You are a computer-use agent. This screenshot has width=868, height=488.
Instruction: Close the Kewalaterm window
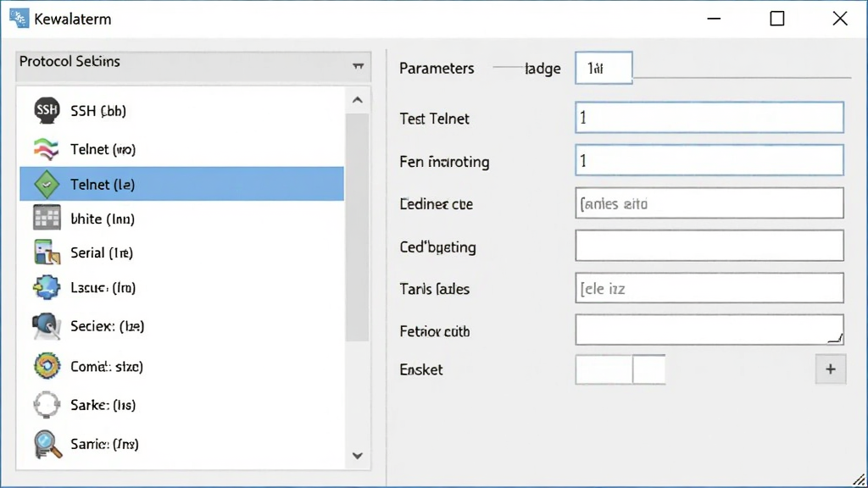840,19
